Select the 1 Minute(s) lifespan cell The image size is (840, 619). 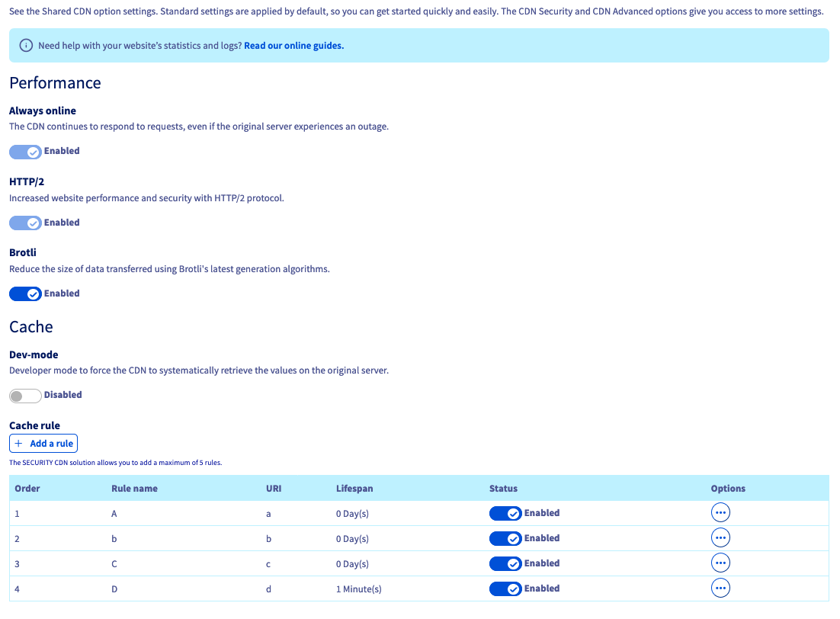pyautogui.click(x=359, y=589)
